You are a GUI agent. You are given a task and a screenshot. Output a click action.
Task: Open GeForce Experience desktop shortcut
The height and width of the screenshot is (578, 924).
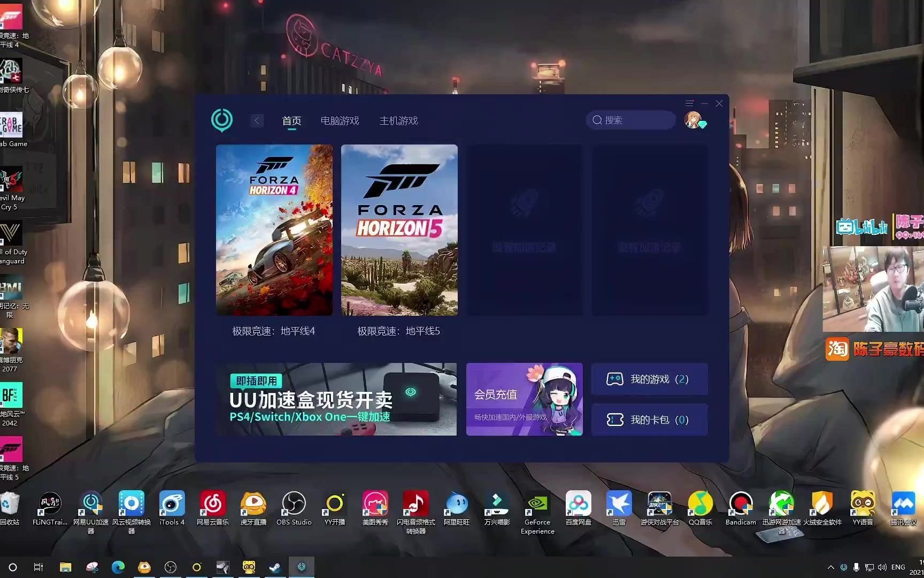click(x=538, y=512)
